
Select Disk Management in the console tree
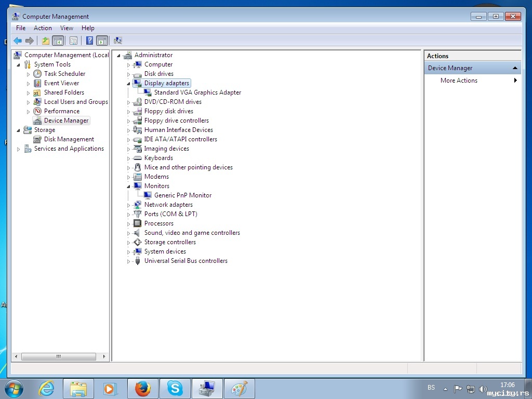pos(69,139)
